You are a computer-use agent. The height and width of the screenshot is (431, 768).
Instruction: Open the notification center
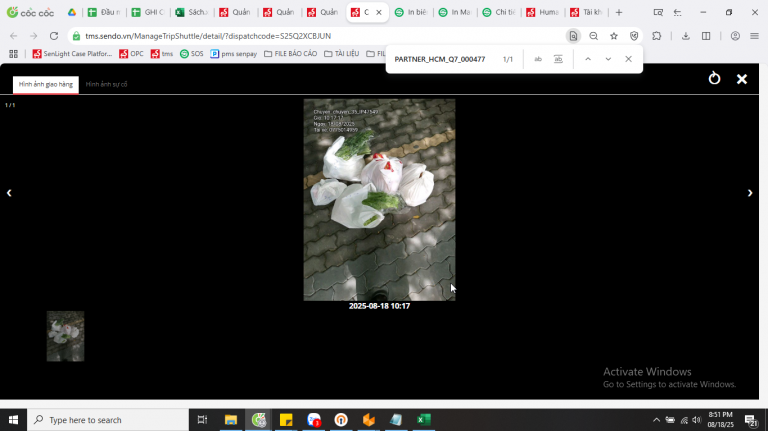pyautogui.click(x=751, y=420)
